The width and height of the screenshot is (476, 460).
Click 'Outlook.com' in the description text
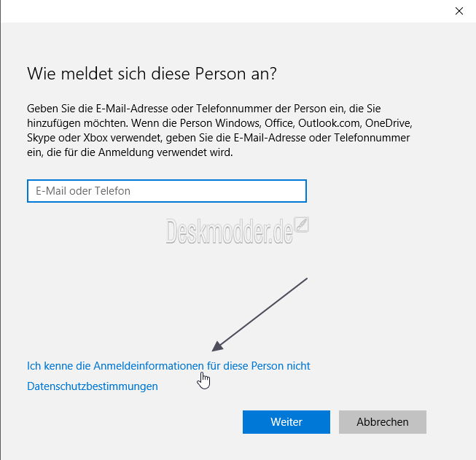coord(330,123)
